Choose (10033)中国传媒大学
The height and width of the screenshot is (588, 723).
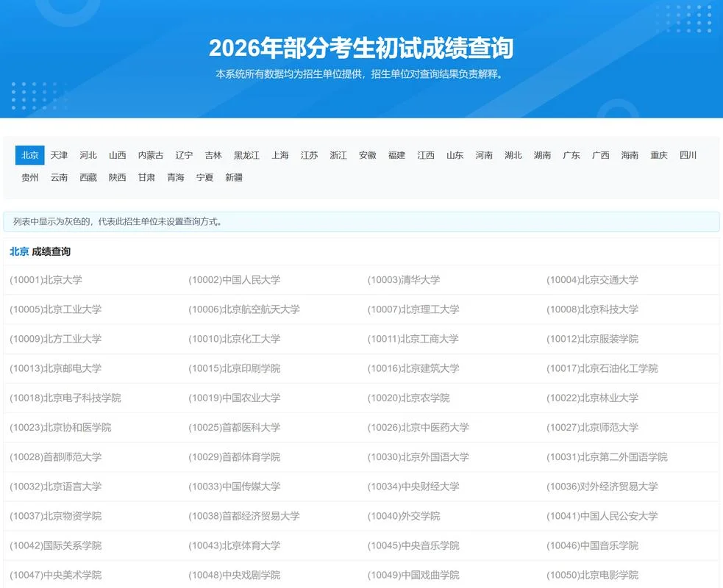click(x=234, y=486)
